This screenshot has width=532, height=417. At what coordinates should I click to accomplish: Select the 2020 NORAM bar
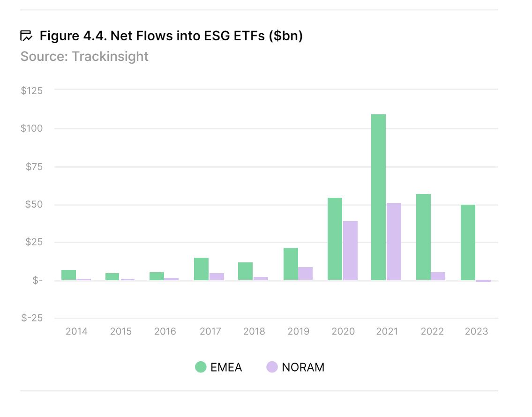click(350, 251)
